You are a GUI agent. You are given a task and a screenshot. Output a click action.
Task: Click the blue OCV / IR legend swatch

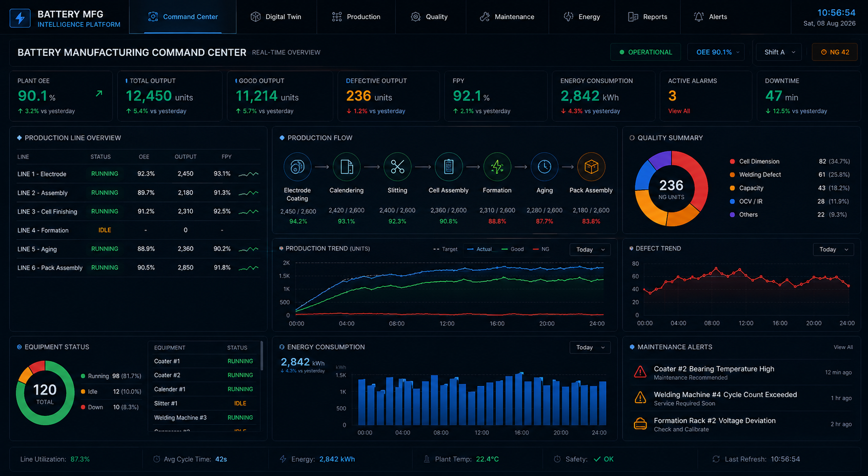click(x=732, y=201)
